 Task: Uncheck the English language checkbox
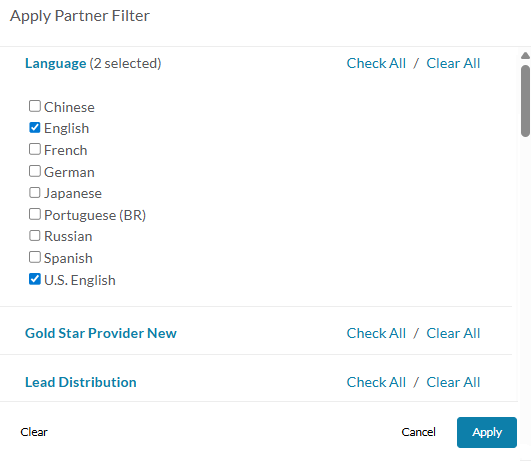pyautogui.click(x=35, y=128)
